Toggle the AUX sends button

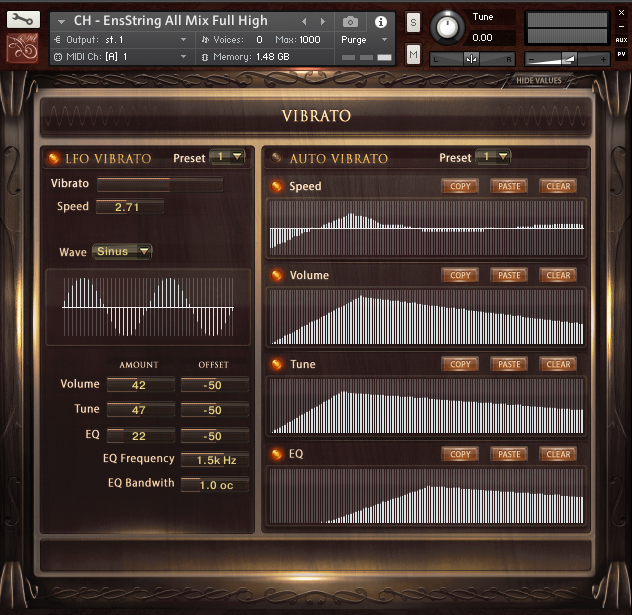click(621, 40)
